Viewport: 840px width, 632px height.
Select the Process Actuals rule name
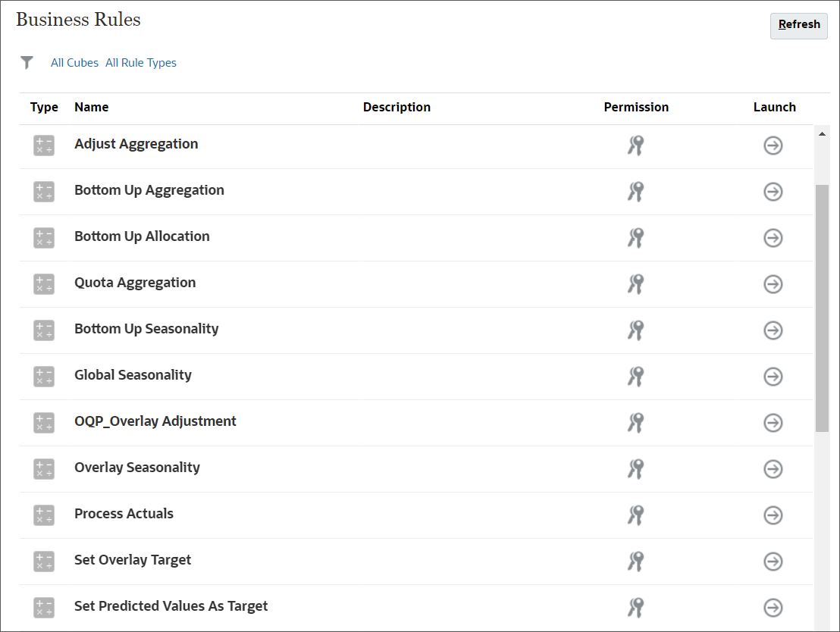pyautogui.click(x=124, y=514)
